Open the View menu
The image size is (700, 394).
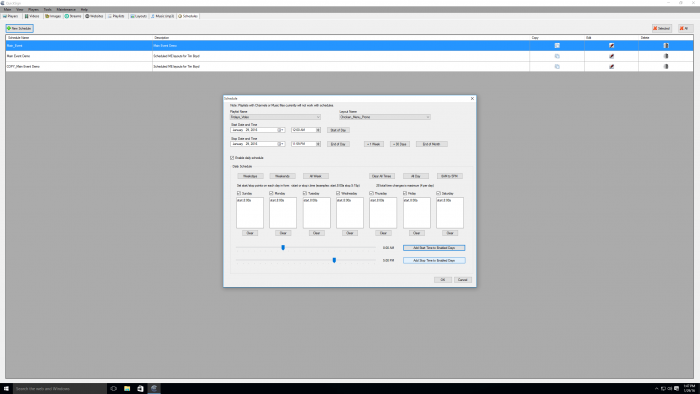20,9
